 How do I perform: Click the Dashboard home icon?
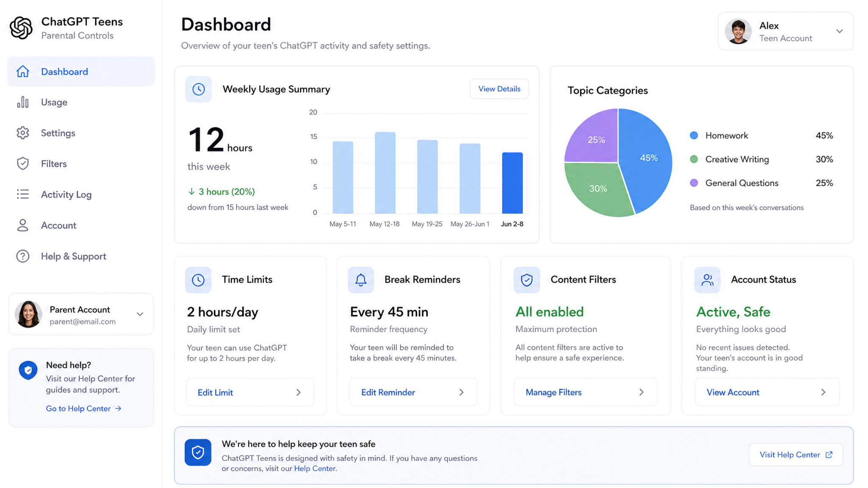coord(23,72)
